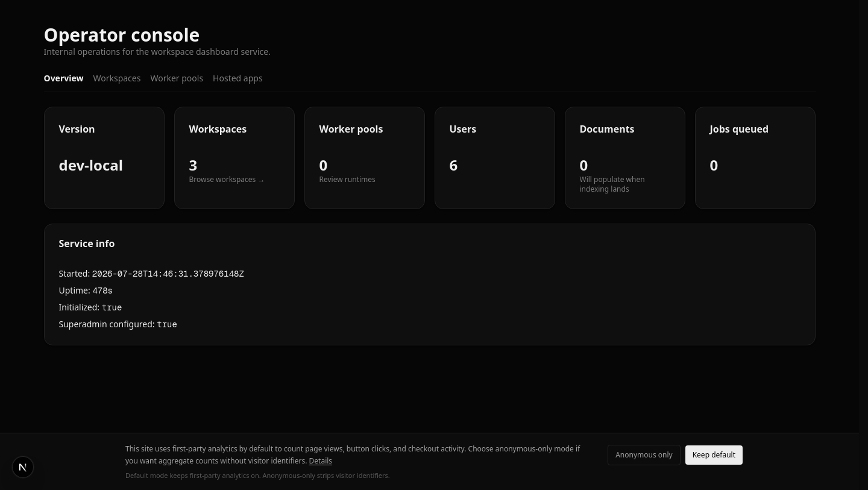
Task: Click the Documents card title
Action: coord(606,129)
